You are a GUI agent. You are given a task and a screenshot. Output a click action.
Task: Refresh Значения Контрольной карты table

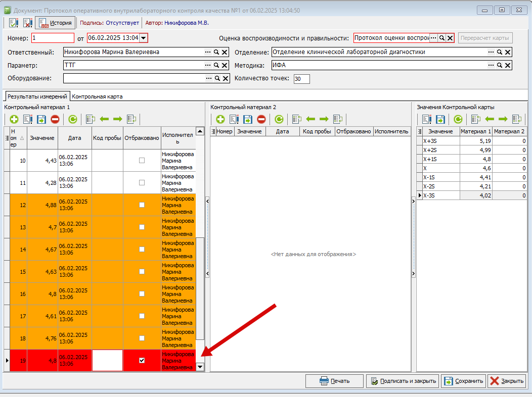458,119
